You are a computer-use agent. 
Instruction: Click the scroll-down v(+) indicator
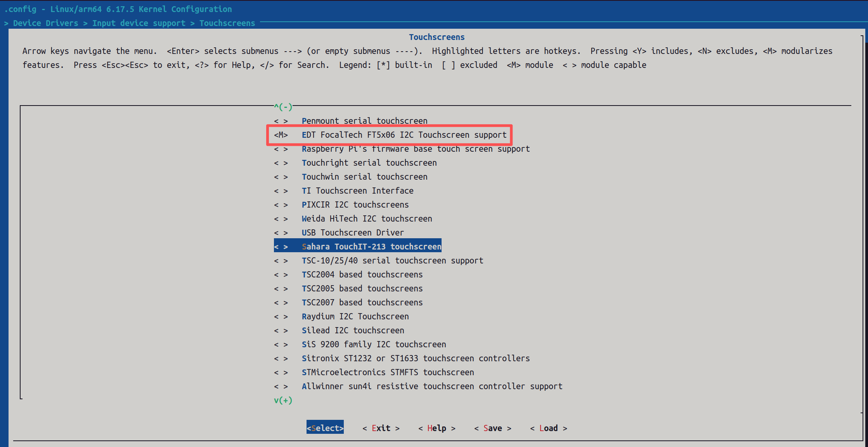(x=283, y=400)
